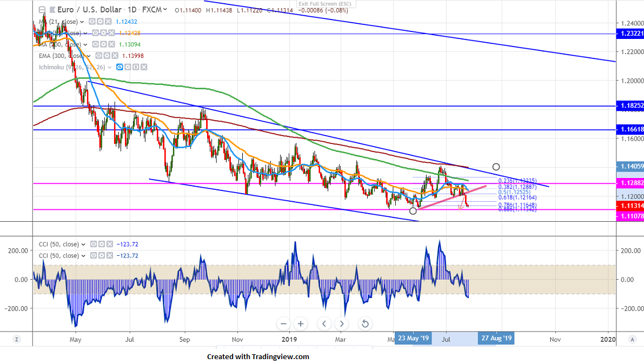Select the trendline anchor circle near the 1.11078 line
The height and width of the screenshot is (364, 644).
[x=413, y=211]
